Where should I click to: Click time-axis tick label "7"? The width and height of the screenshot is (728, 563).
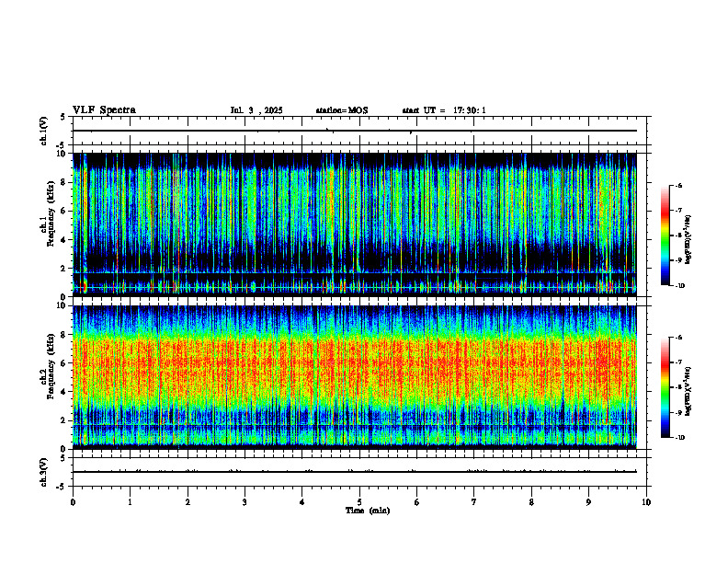(x=474, y=502)
